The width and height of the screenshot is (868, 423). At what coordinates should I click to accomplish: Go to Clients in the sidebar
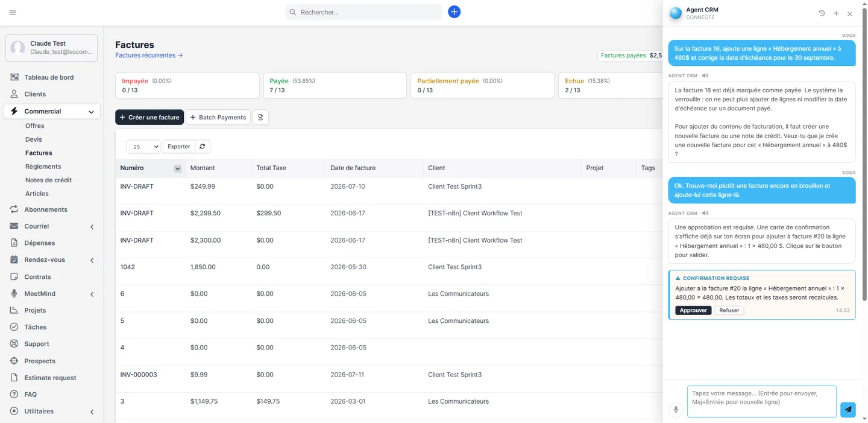35,94
